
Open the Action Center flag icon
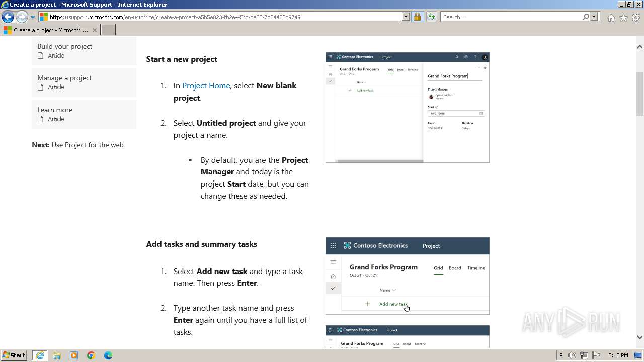pos(596,355)
